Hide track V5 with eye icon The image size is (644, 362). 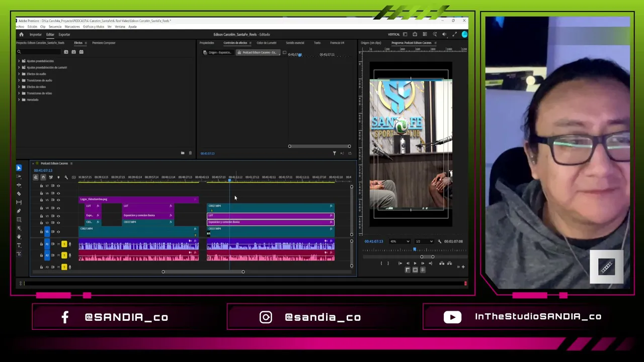[58, 200]
